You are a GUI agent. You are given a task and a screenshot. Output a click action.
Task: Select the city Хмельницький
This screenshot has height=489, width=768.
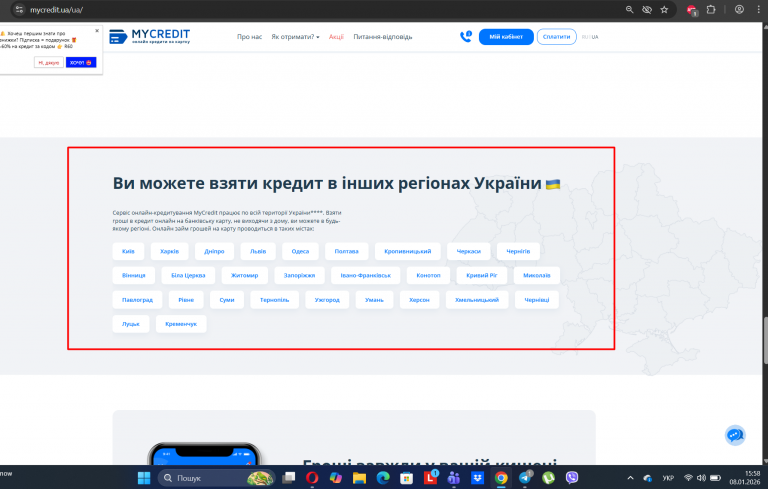click(x=477, y=300)
